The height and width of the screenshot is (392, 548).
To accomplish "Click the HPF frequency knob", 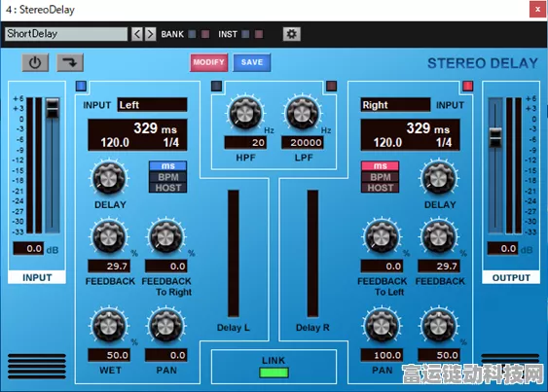I will (245, 113).
